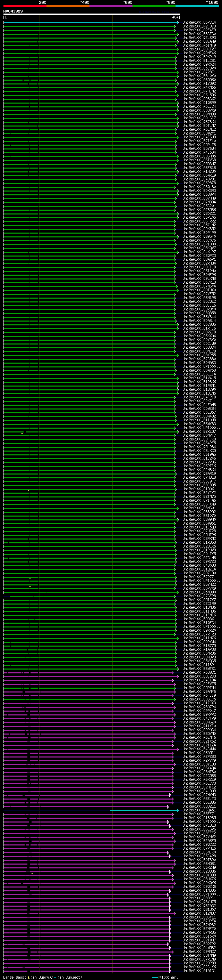
Task: Select the UniRef100_C6J5D6 label
Action: [x=199, y=95]
